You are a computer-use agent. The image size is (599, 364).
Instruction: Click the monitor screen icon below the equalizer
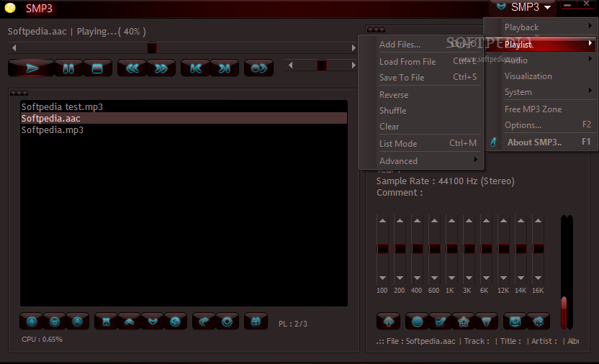pos(515,322)
